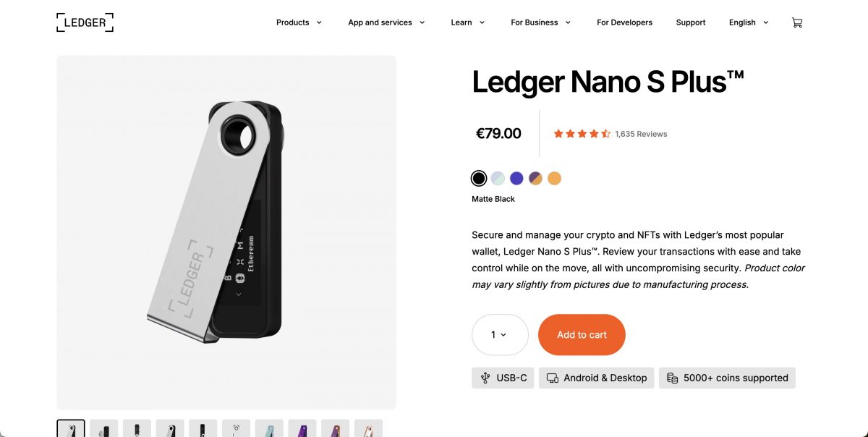Select the pastel green color option
This screenshot has width=868, height=437.
click(x=498, y=178)
